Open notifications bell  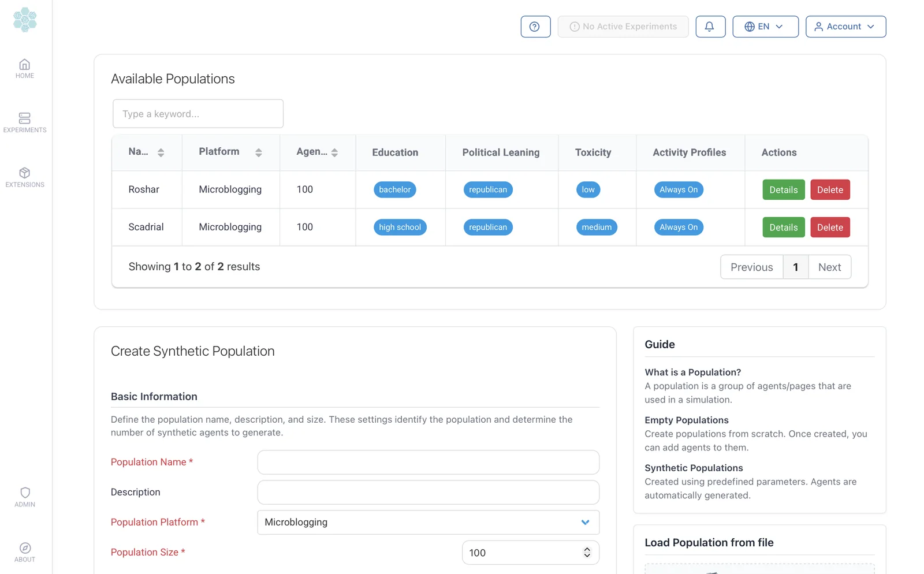(710, 27)
